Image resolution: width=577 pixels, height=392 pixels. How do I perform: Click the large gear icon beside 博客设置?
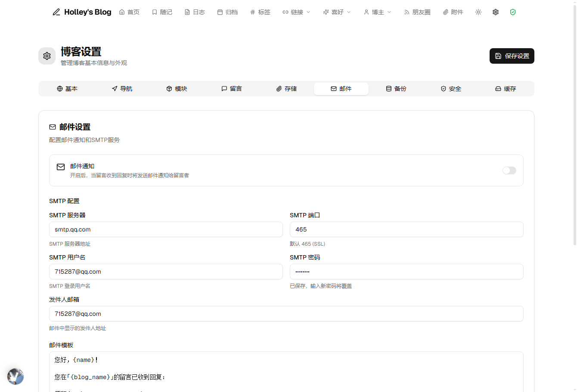[47, 56]
